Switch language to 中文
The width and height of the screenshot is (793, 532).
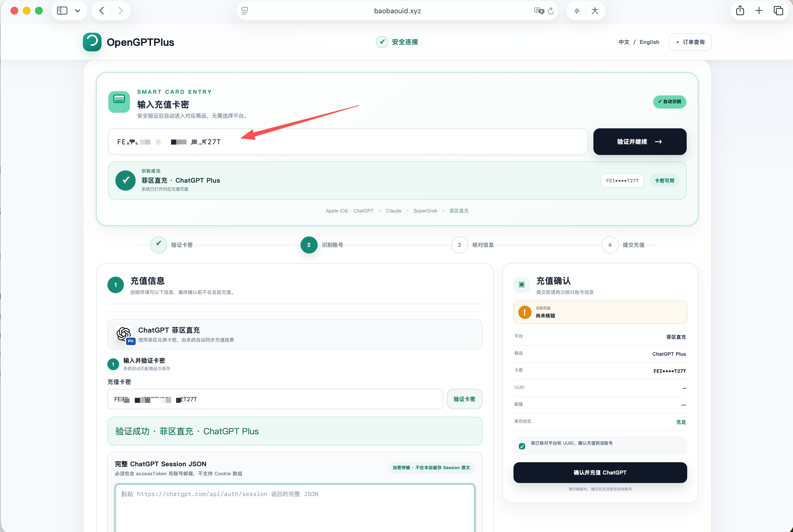(624, 42)
